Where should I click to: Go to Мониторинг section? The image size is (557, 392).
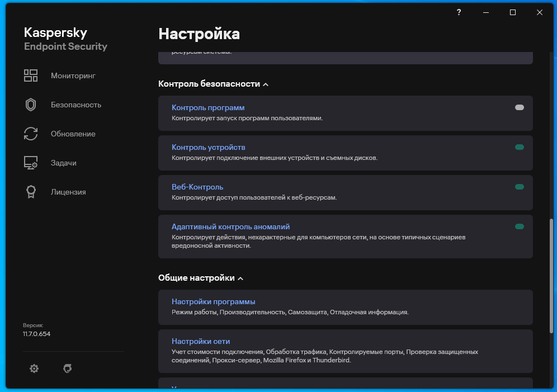[73, 75]
